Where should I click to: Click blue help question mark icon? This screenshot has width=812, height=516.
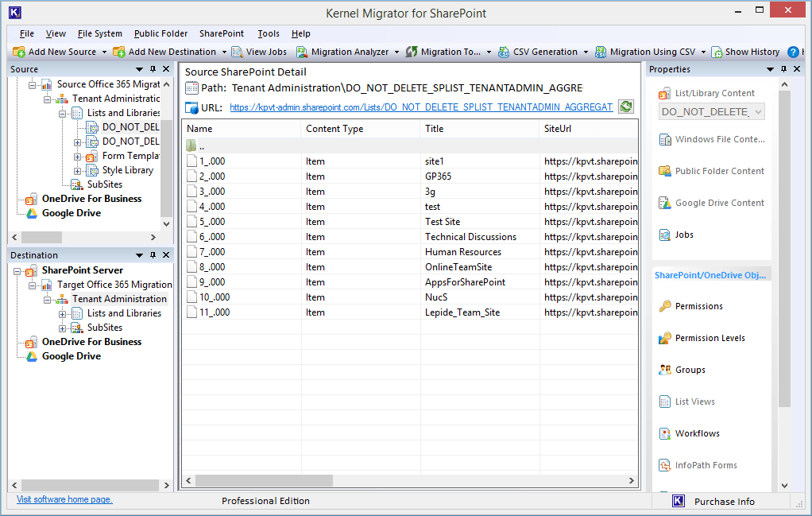click(793, 52)
